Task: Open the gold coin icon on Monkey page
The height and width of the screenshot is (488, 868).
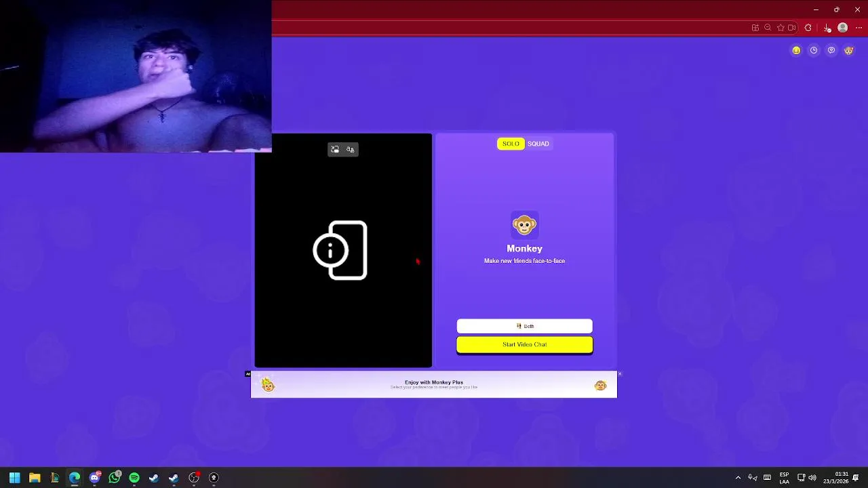Action: pos(796,50)
